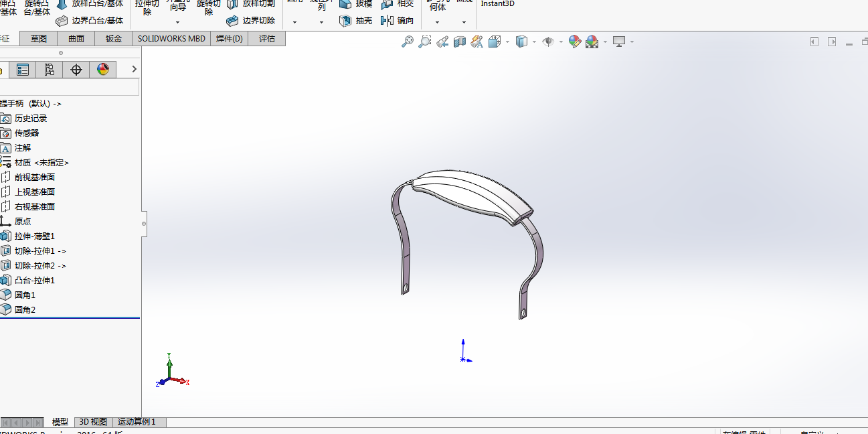Viewport: 868px width, 434px height.
Task: Open the ConfigurationManager panel tab
Action: [50, 70]
